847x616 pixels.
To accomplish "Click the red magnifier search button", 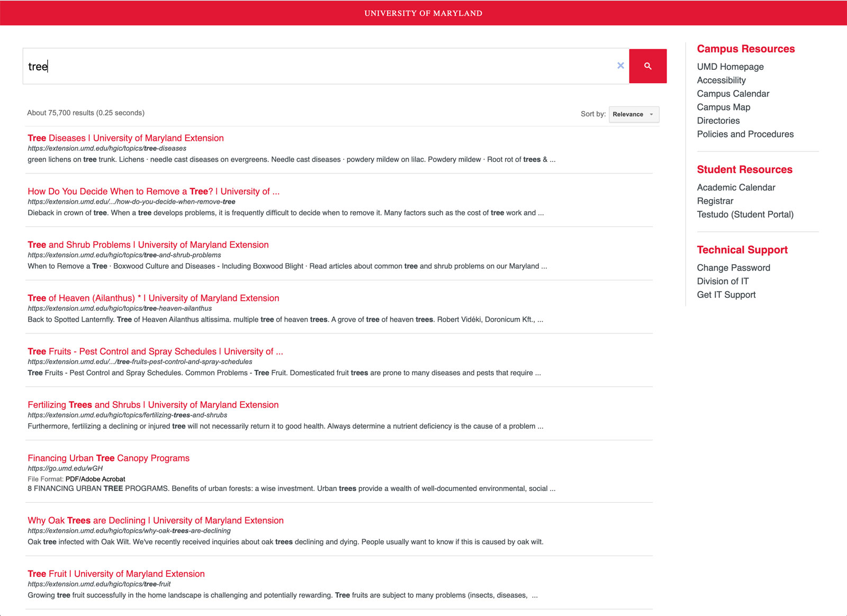I will pyautogui.click(x=647, y=66).
